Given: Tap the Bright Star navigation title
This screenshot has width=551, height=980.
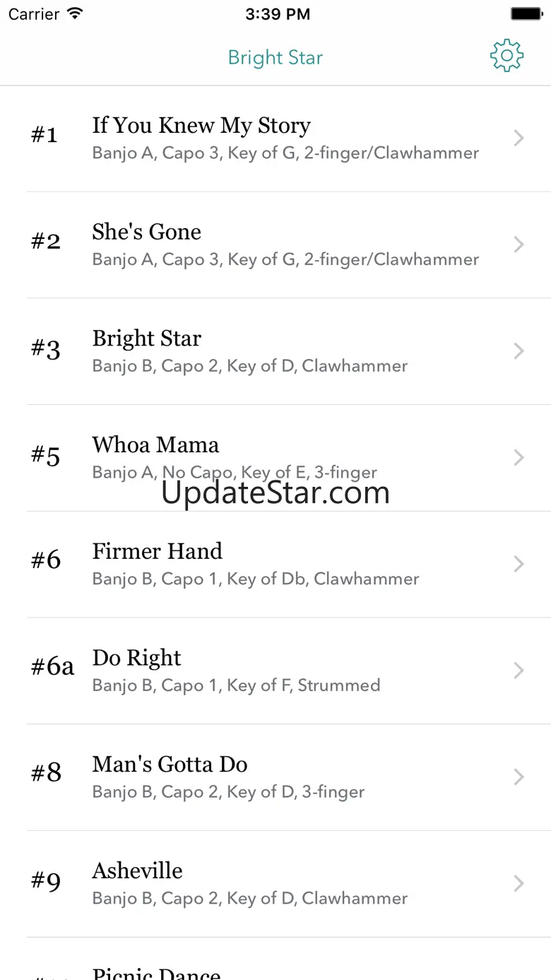Looking at the screenshot, I should click(275, 58).
